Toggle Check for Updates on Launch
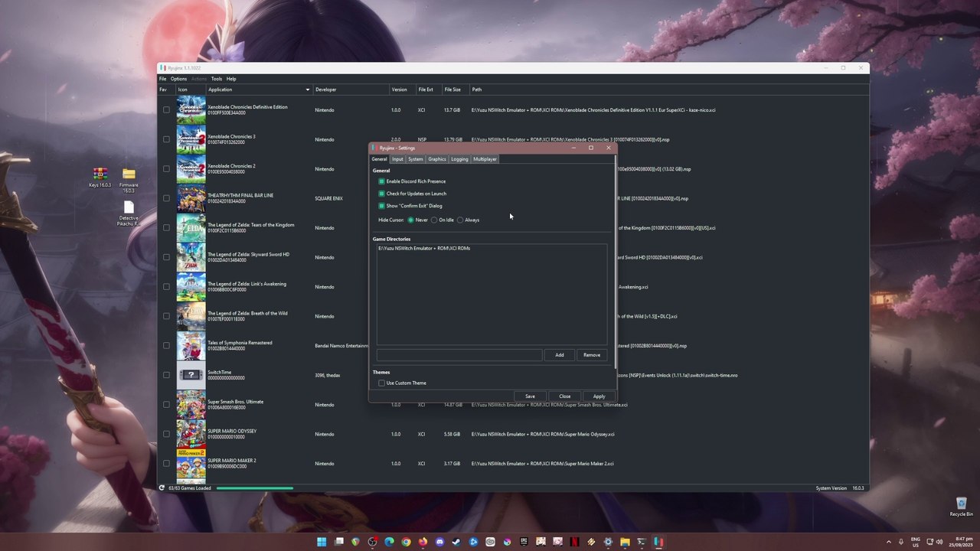Screen dimensions: 980x551 pos(381,194)
